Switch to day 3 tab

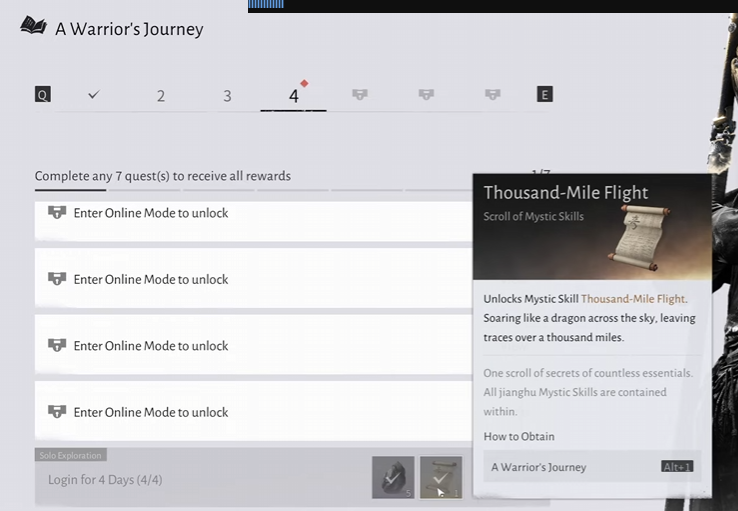[227, 96]
